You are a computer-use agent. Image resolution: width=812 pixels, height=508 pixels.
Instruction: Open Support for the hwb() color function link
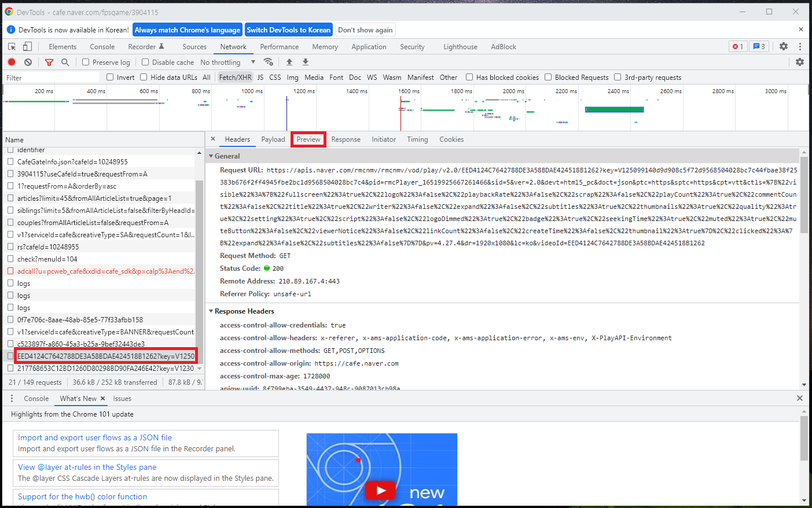(83, 496)
